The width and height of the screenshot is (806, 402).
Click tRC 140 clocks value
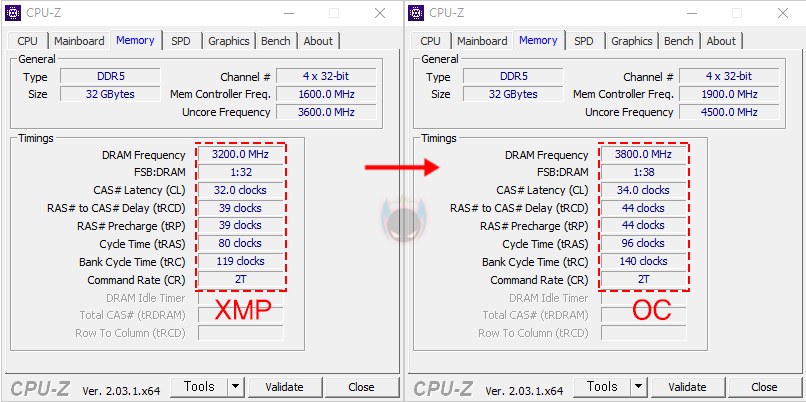point(644,261)
